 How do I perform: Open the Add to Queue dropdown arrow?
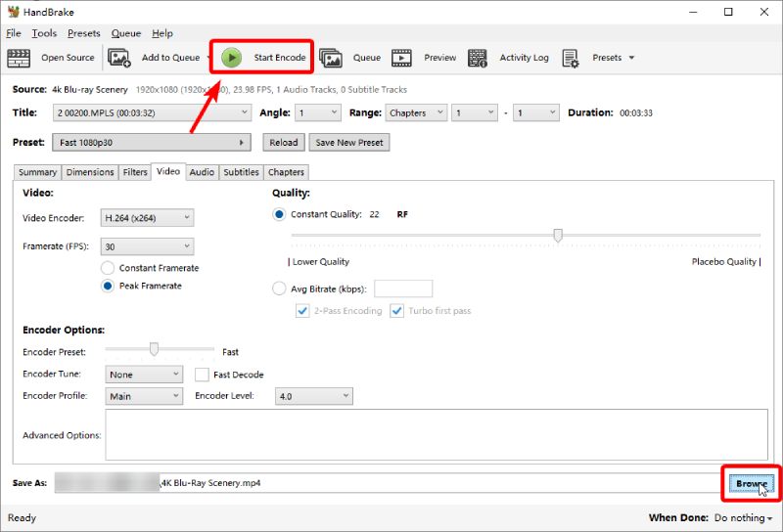click(208, 58)
